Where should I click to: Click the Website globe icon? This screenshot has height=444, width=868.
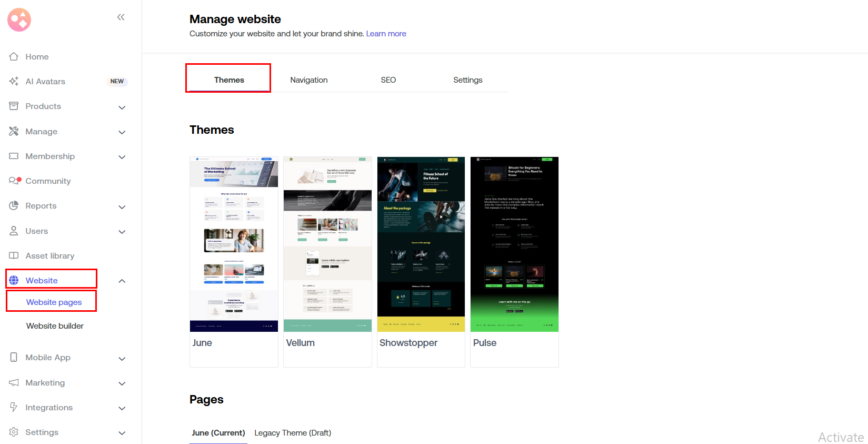(x=14, y=280)
